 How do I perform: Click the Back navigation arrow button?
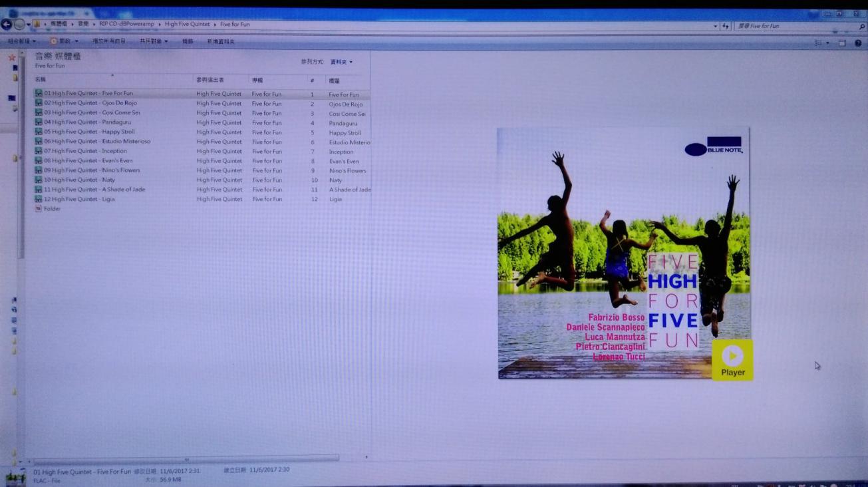pos(7,25)
